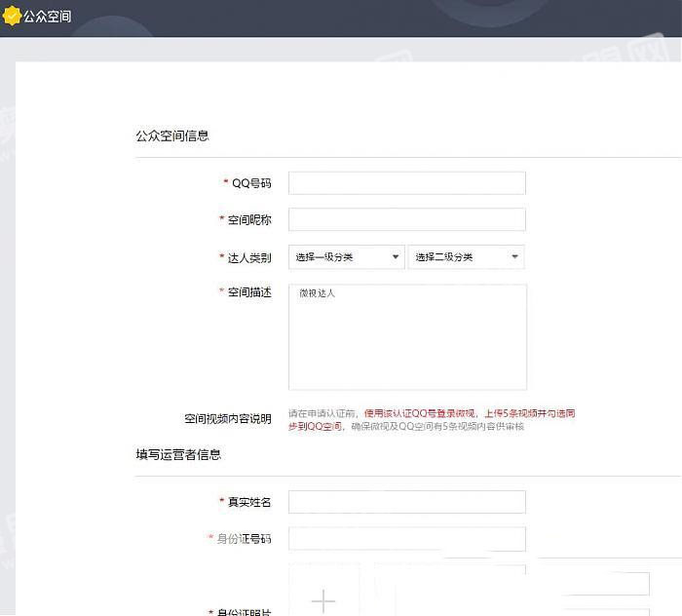Click the 身份证号码 input box
Image resolution: width=682 pixels, height=616 pixels.
click(x=406, y=539)
